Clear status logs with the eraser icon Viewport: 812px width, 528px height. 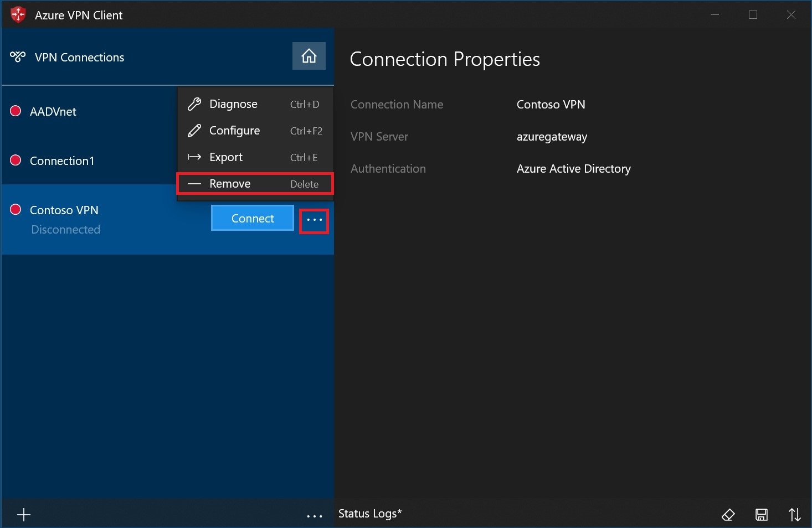[x=728, y=514]
